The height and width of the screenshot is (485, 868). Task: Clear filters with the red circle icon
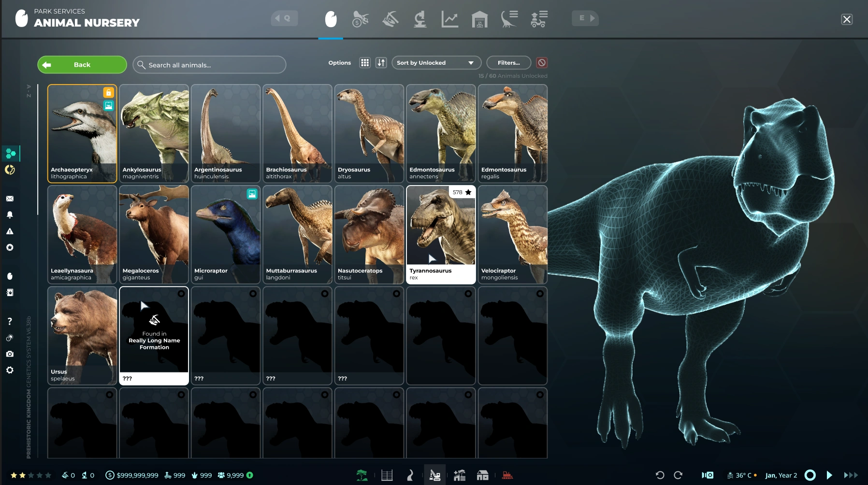tap(542, 63)
